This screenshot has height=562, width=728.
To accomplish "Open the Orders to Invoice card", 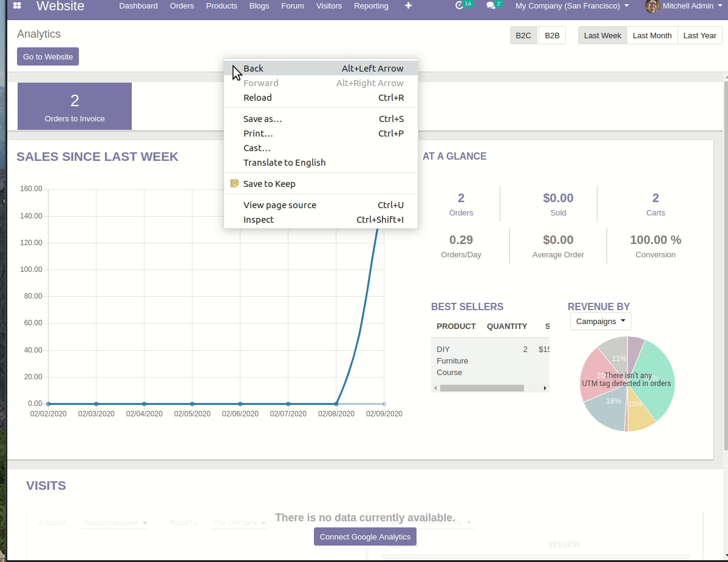I will [74, 106].
